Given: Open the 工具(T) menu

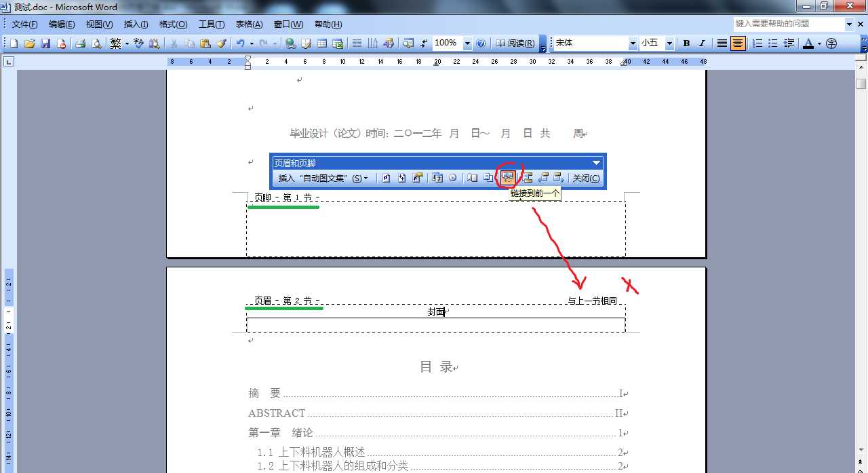Looking at the screenshot, I should tap(212, 24).
